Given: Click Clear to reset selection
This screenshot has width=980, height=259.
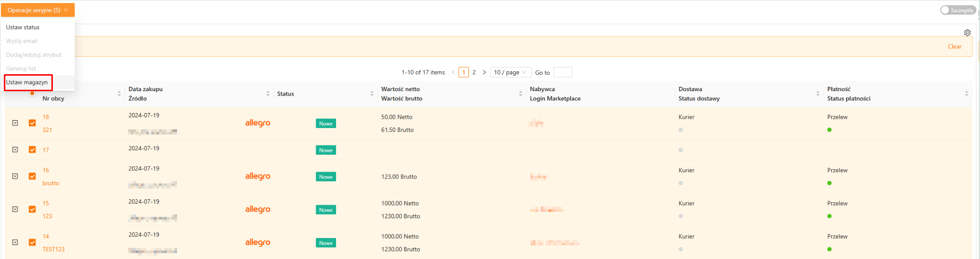Looking at the screenshot, I should (954, 47).
